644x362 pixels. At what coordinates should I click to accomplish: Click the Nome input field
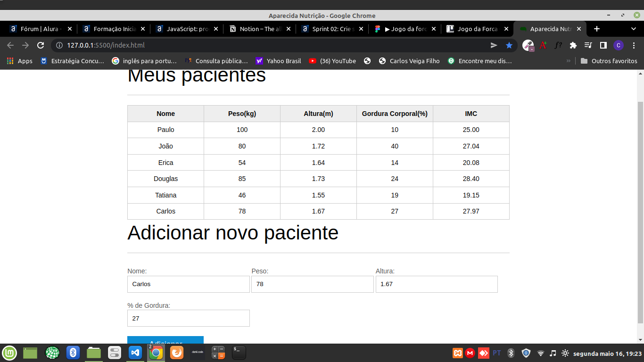(189, 284)
